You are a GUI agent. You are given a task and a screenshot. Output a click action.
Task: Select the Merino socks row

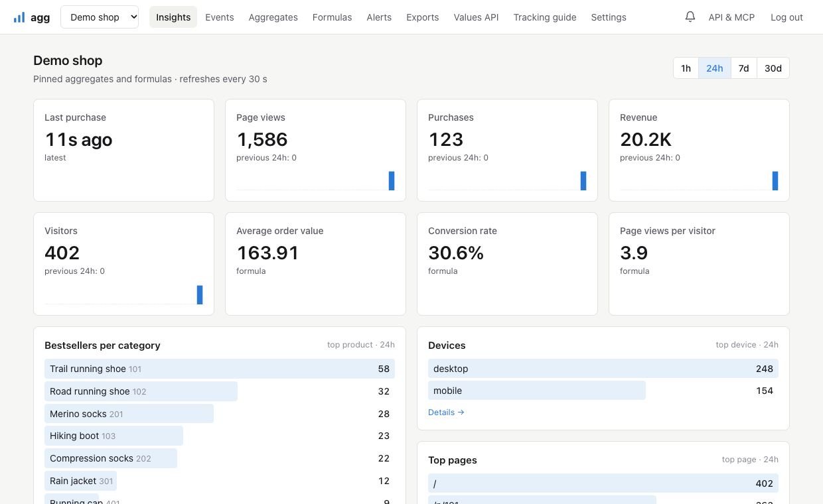pyautogui.click(x=220, y=414)
